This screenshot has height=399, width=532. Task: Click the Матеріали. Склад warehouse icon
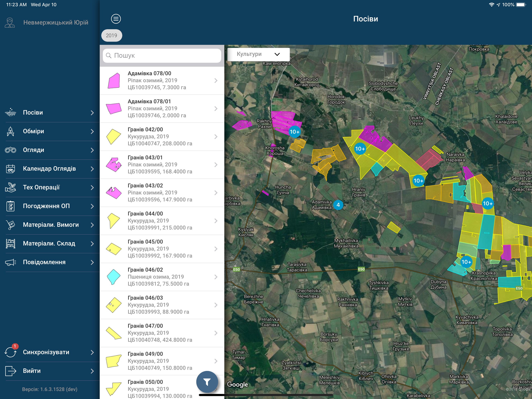point(10,244)
